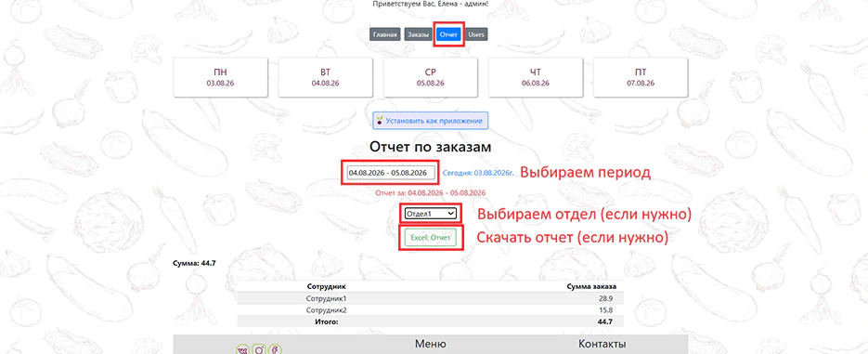Image resolution: width=868 pixels, height=354 pixels.
Task: Open the ПТ 07.08.26 day card
Action: coord(641,77)
